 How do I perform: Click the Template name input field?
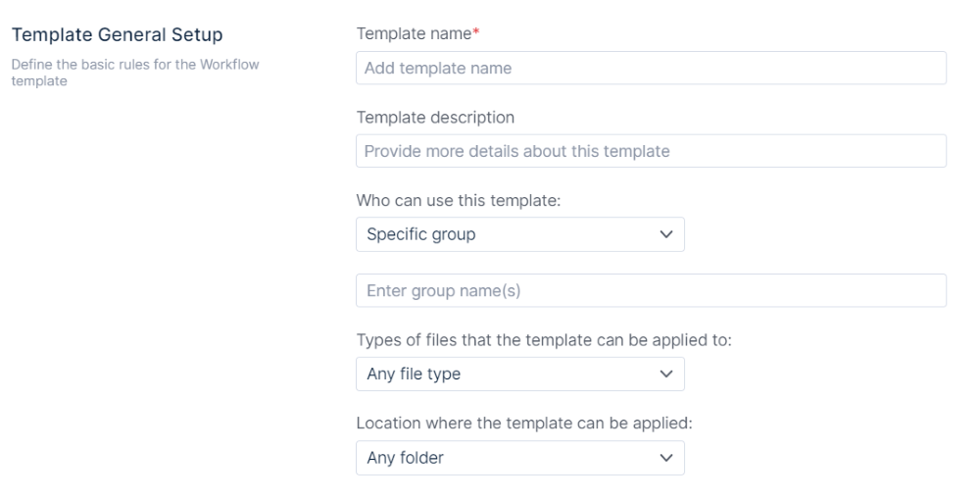[x=651, y=68]
